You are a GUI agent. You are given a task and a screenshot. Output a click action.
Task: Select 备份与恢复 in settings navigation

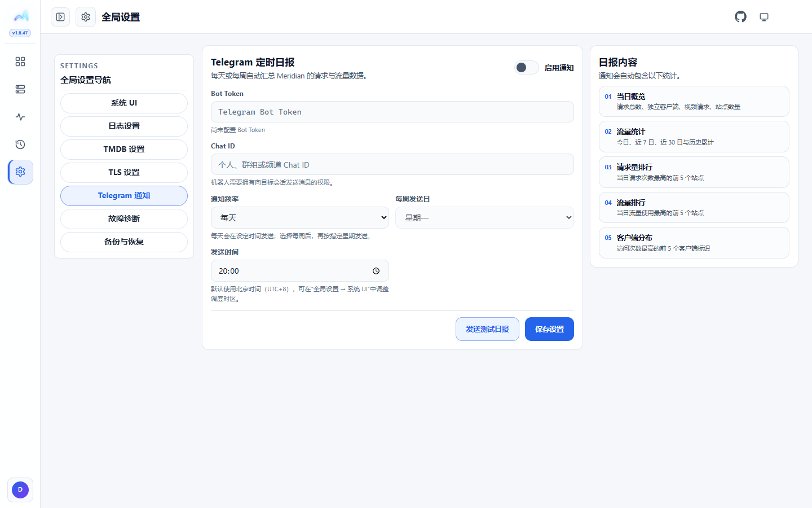click(124, 242)
